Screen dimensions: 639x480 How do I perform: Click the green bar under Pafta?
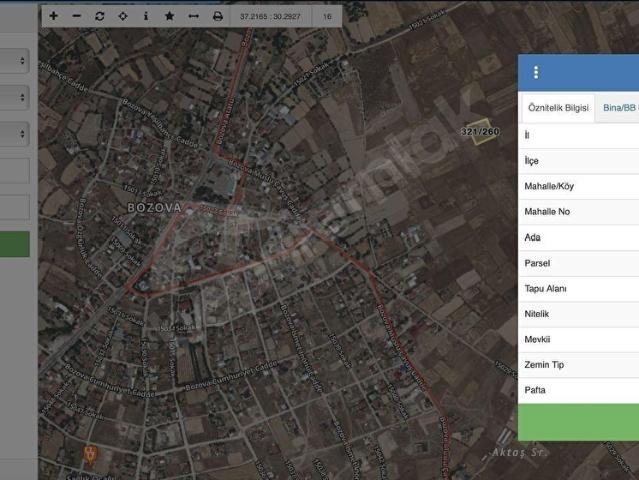pos(578,422)
